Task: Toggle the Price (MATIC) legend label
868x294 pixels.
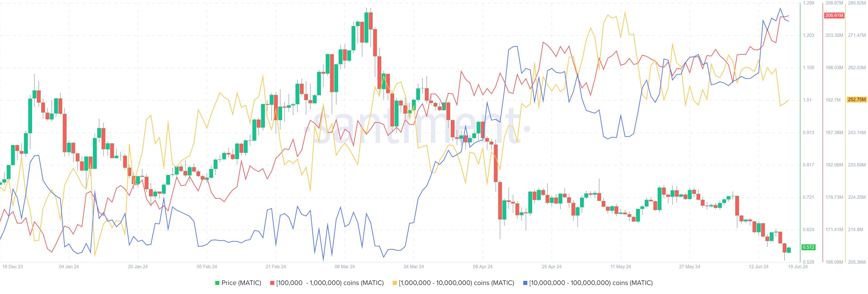Action: (x=241, y=283)
